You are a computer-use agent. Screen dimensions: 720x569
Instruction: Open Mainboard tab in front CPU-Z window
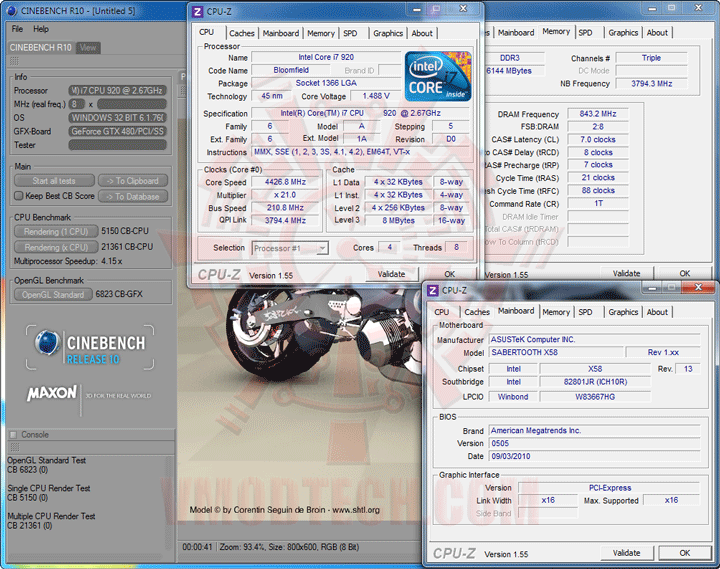[281, 33]
